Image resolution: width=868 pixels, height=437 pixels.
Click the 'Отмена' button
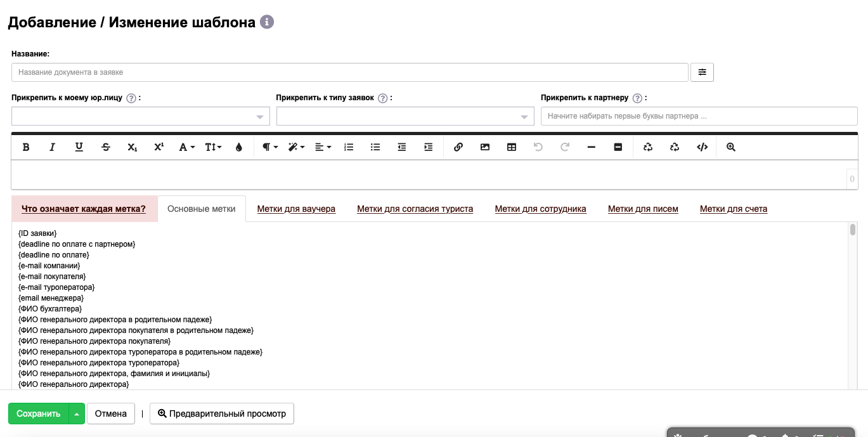click(111, 414)
